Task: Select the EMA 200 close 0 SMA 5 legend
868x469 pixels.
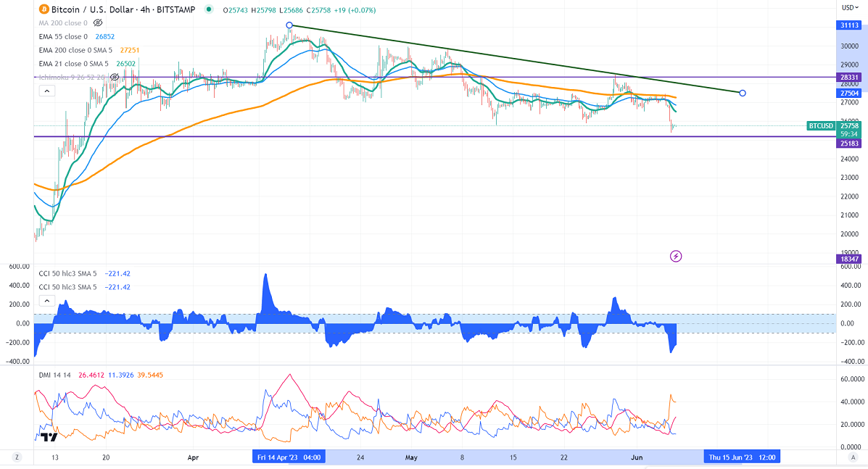Action: point(76,50)
